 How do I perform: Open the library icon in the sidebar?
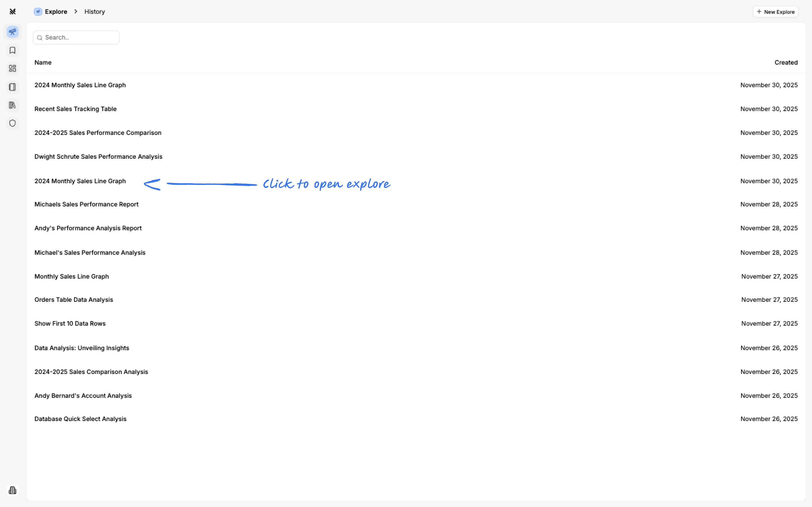tap(13, 105)
